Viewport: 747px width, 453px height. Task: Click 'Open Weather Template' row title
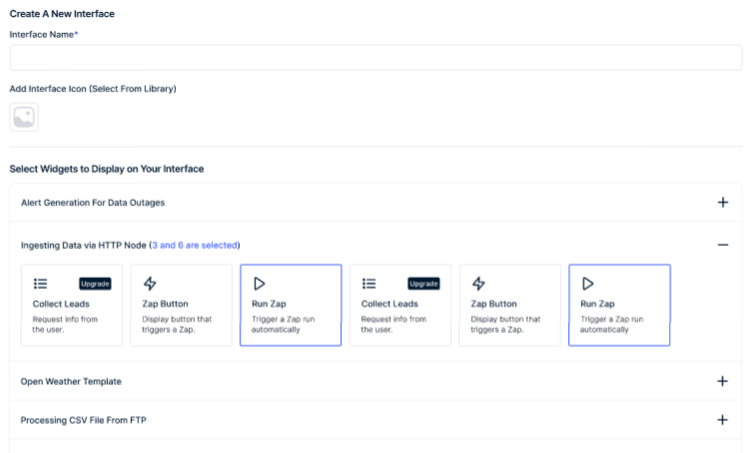tap(71, 382)
